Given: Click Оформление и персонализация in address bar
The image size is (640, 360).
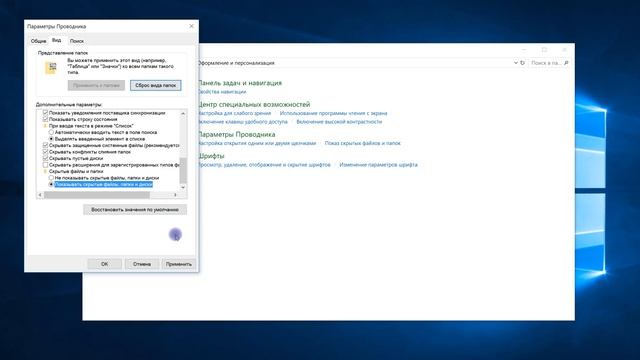Looking at the screenshot, I should click(236, 63).
